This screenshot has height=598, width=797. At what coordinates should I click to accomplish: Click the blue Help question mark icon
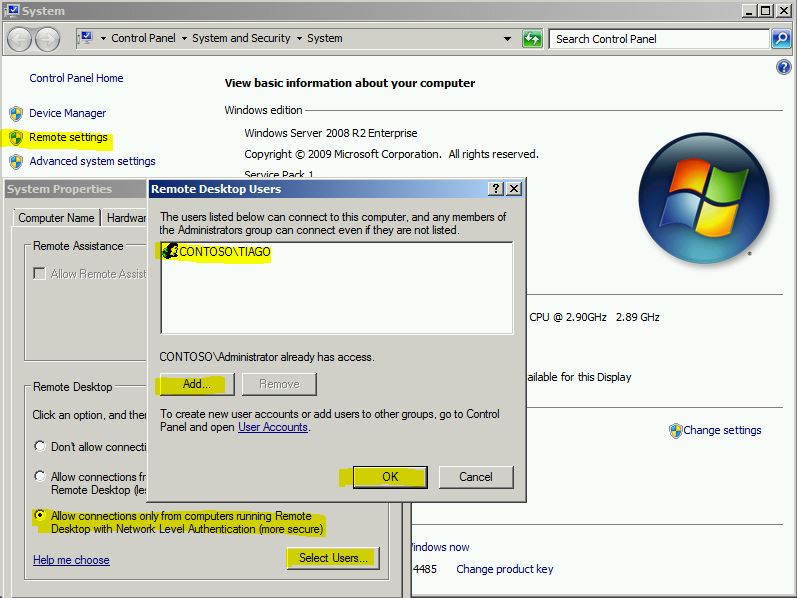click(784, 67)
